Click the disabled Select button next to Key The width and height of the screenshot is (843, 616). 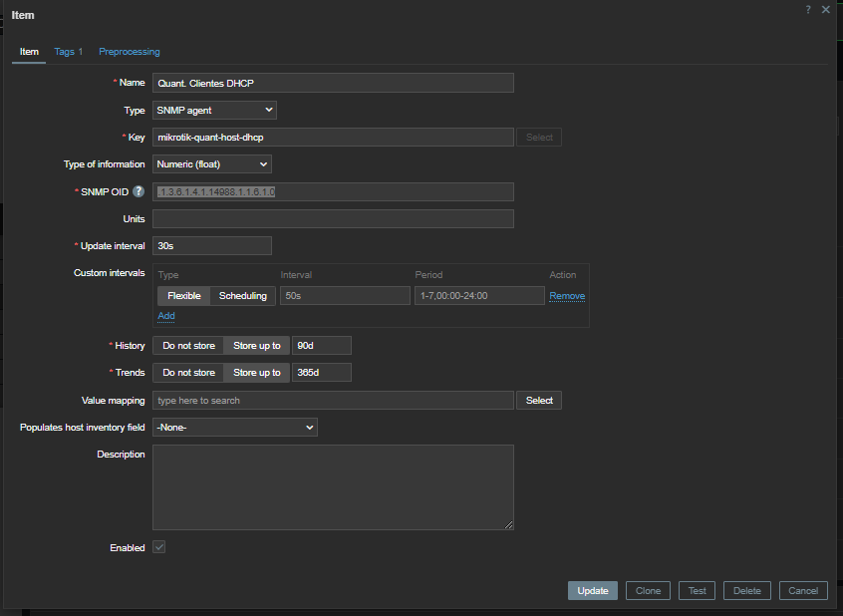[539, 138]
